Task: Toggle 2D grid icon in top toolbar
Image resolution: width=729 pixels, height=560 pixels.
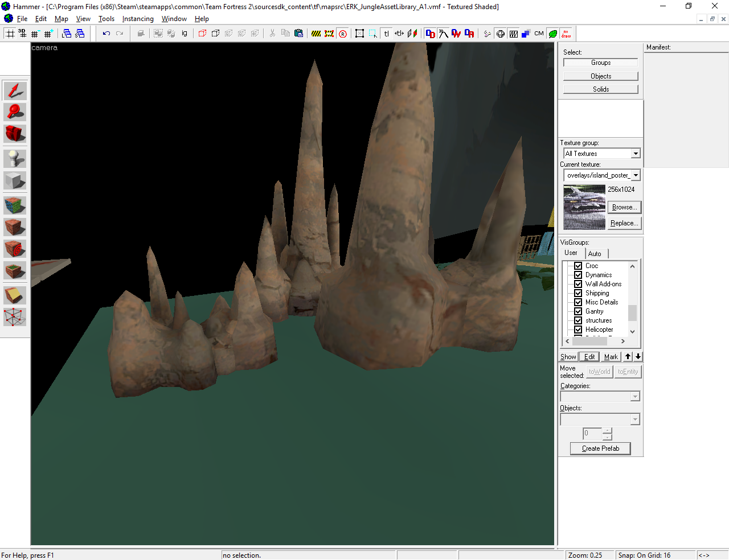Action: (10, 34)
